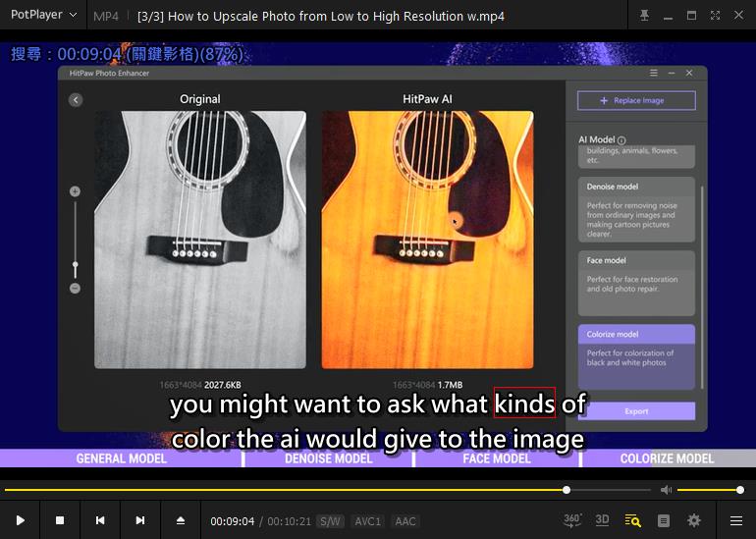Click the zoom in plus icon
Screen dimensions: 756x539
point(75,191)
